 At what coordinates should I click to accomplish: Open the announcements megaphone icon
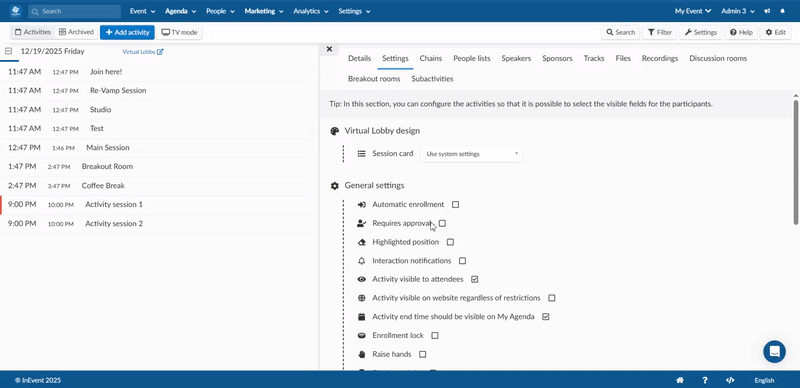pyautogui.click(x=767, y=11)
